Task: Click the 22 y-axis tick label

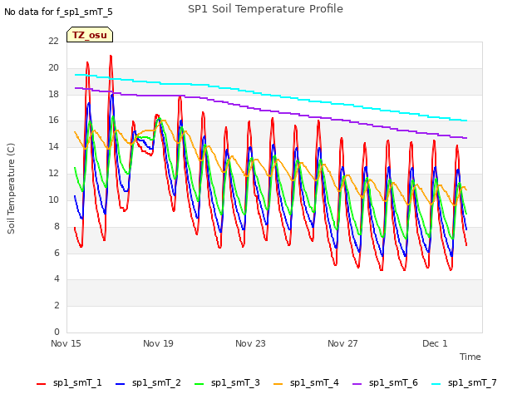Action: 53,42
